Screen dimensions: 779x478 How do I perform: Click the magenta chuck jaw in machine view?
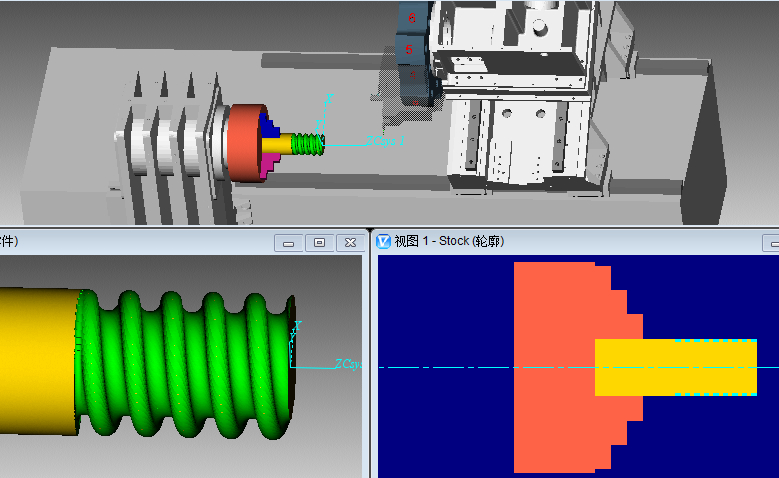click(268, 165)
